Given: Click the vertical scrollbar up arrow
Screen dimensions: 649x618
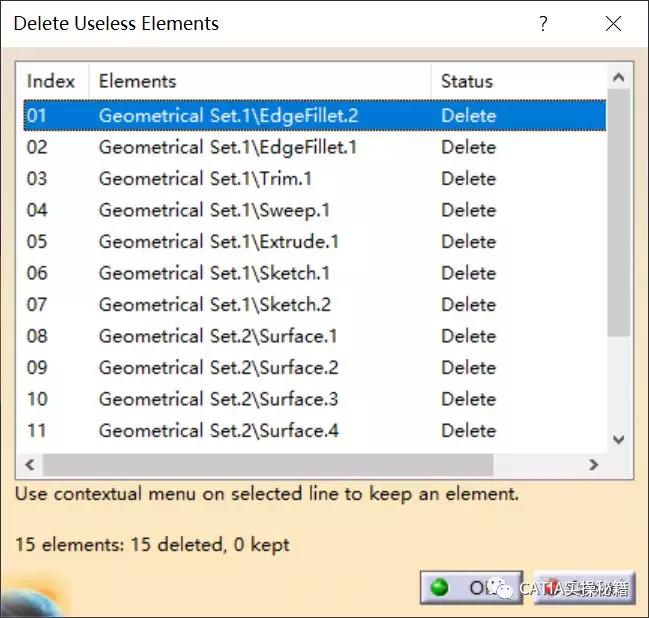Looking at the screenshot, I should point(618,78).
